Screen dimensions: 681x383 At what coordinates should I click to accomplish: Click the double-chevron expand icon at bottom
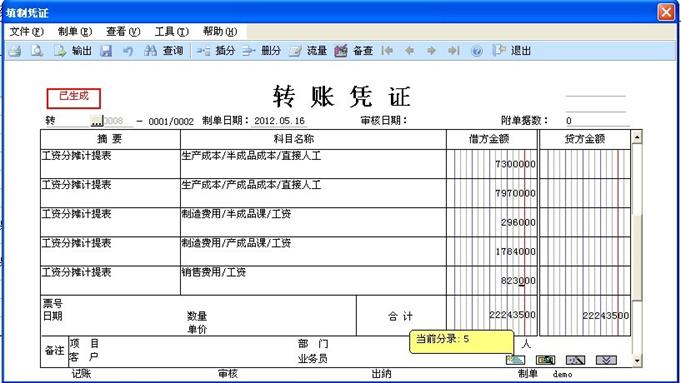click(606, 360)
